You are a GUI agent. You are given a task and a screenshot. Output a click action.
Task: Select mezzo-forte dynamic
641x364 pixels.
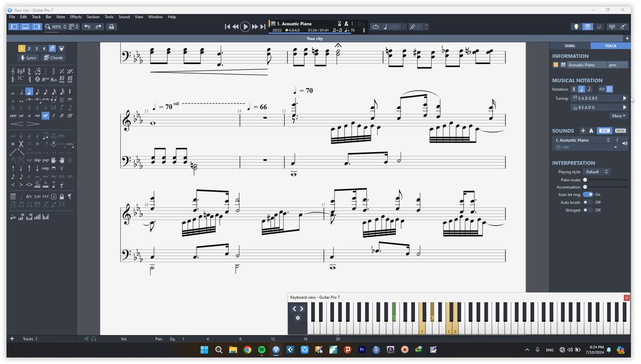[45, 115]
